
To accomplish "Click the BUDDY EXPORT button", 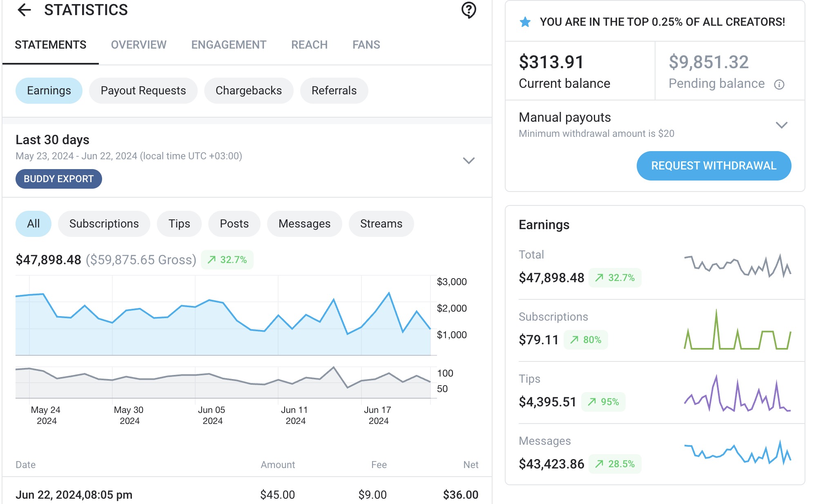I will click(58, 178).
